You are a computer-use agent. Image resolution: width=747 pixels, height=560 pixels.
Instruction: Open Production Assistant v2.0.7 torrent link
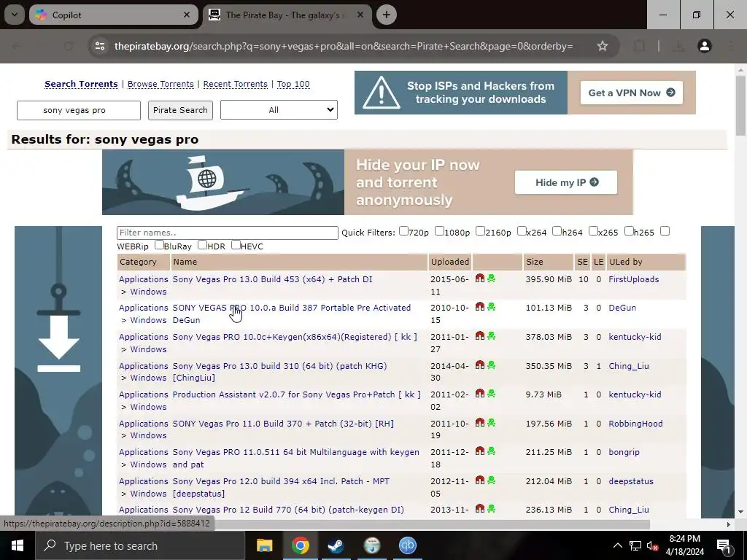(x=296, y=394)
